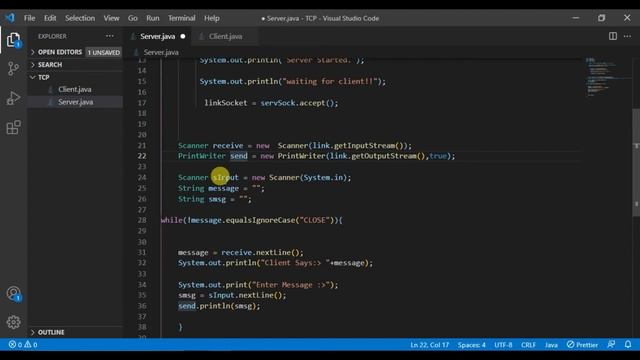Open the File menu
This screenshot has width=640, height=360.
pyautogui.click(x=29, y=18)
